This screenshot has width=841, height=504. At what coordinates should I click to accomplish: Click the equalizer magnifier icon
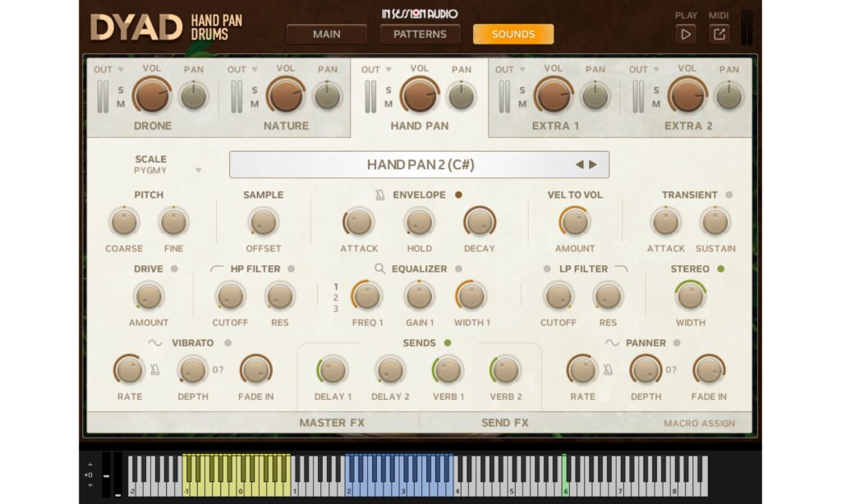coord(379,268)
